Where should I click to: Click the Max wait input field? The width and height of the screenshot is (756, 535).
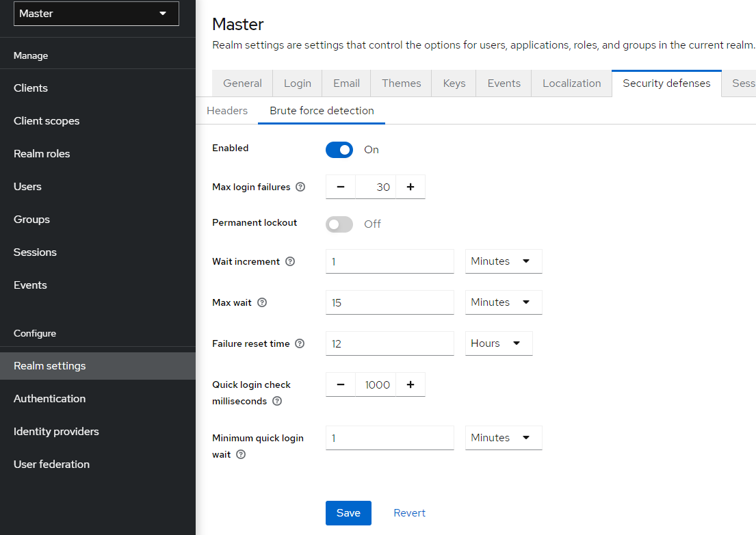click(389, 302)
